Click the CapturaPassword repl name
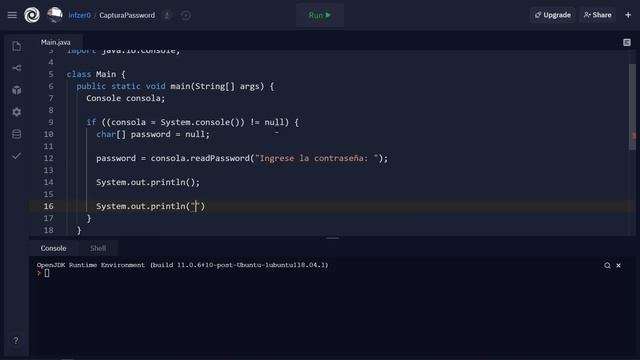640x360 pixels. 127,15
